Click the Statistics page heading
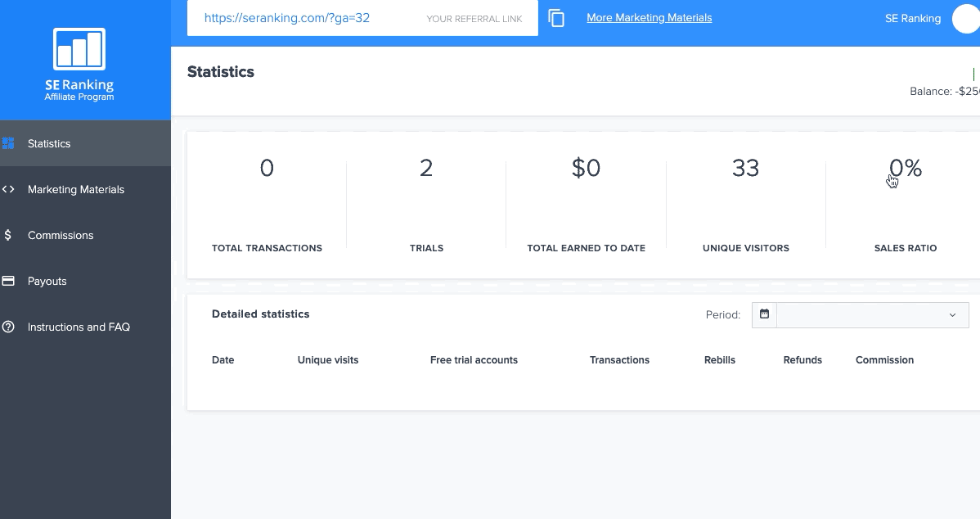The image size is (980, 519). [221, 72]
